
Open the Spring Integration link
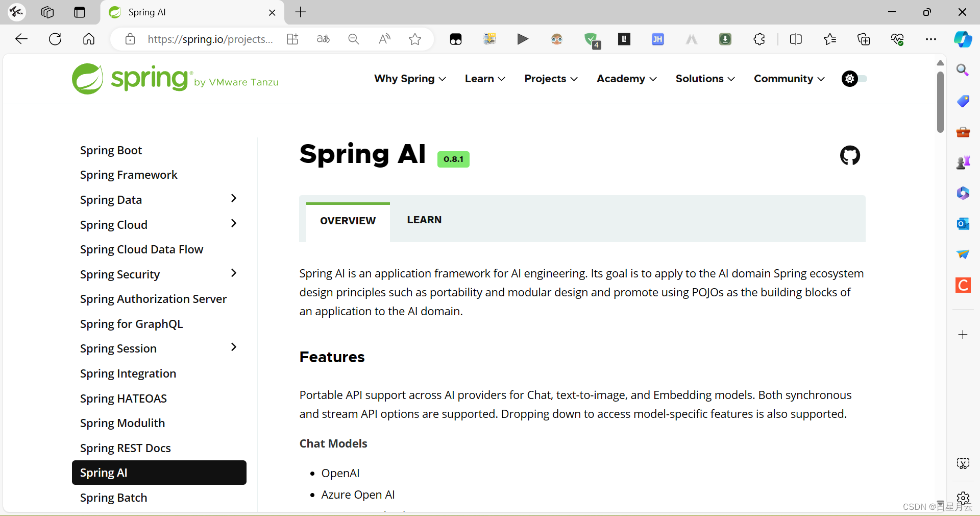click(x=128, y=373)
